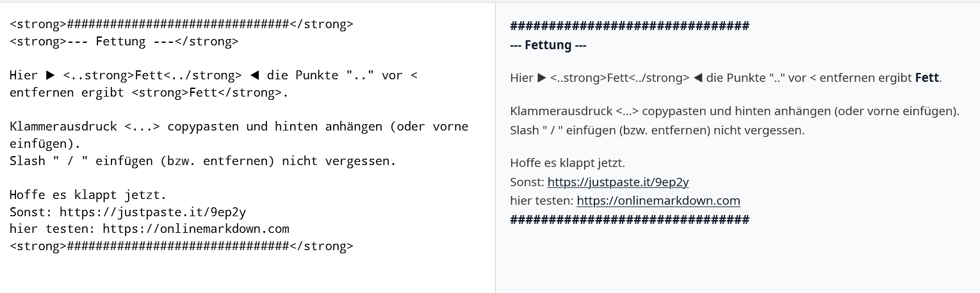The image size is (980, 293).
Task: Click the last hash line in the editor
Action: tap(181, 246)
